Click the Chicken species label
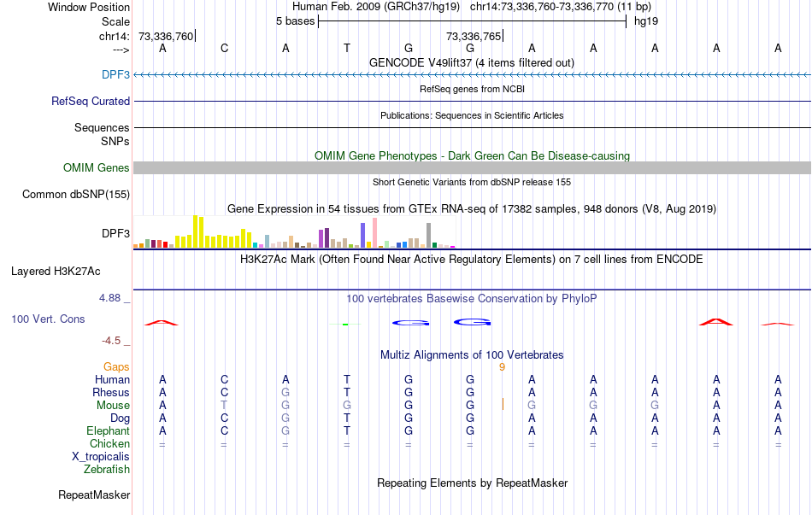The image size is (812, 515). point(109,443)
